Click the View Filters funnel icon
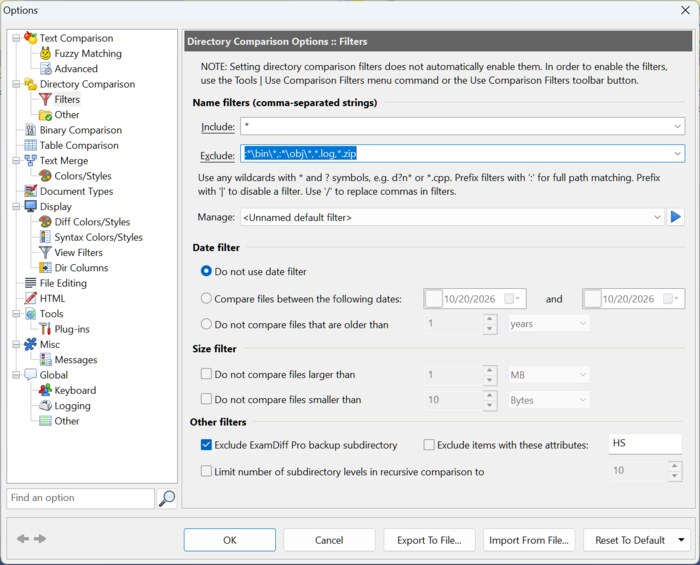This screenshot has height=565, width=700. [45, 252]
